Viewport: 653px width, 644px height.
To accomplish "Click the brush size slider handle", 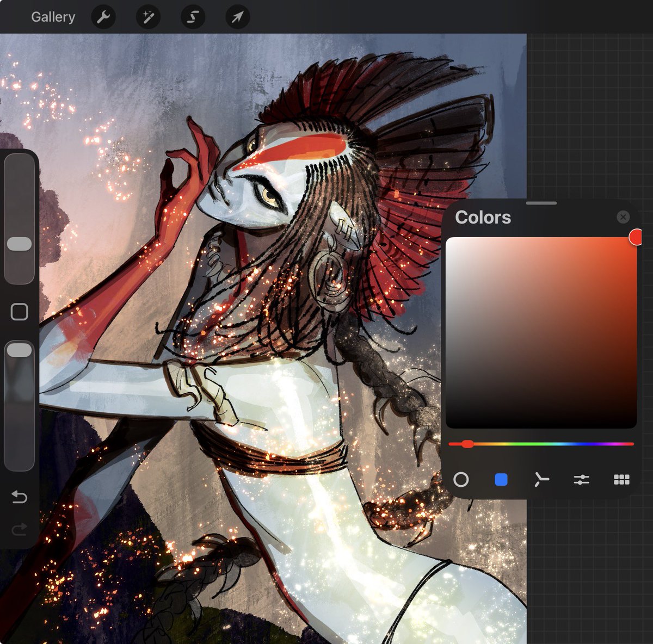I will [19, 244].
